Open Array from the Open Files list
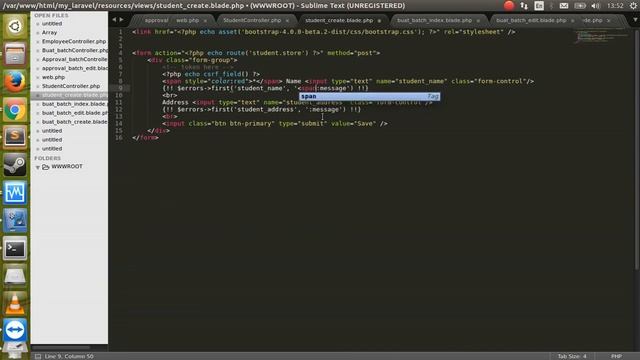This screenshot has height=360, width=640. point(49,33)
